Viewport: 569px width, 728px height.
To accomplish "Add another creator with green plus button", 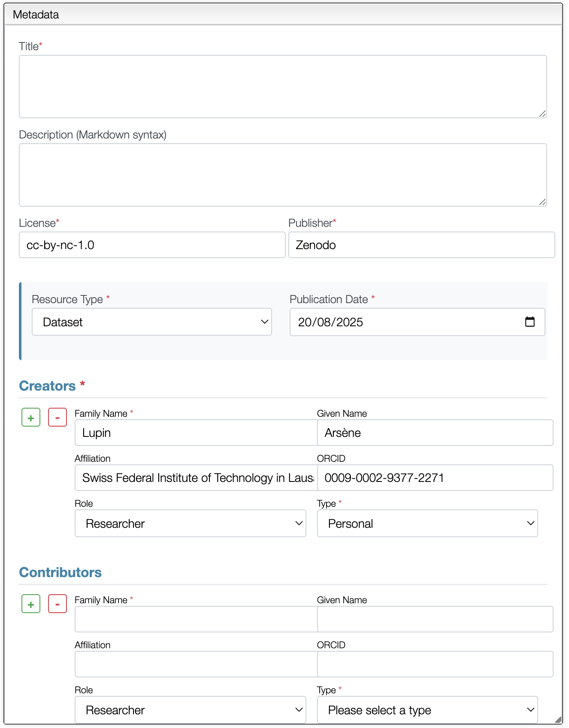I will [x=31, y=417].
